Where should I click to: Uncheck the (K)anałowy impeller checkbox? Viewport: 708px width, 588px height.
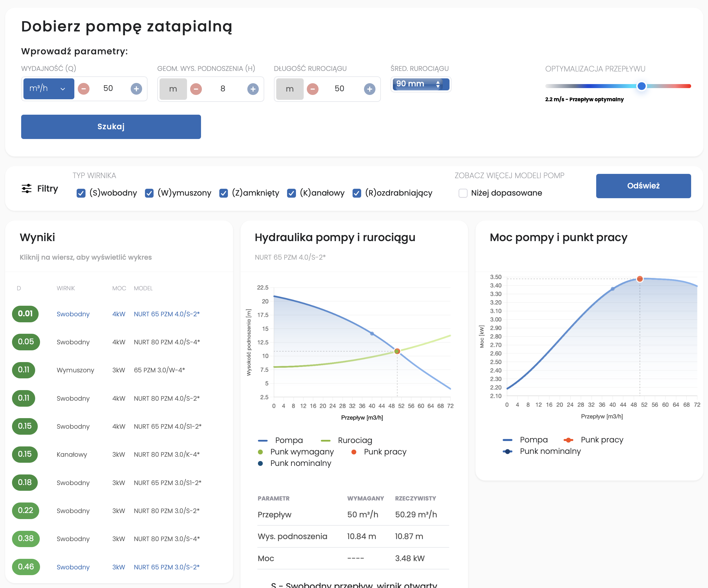point(291,193)
